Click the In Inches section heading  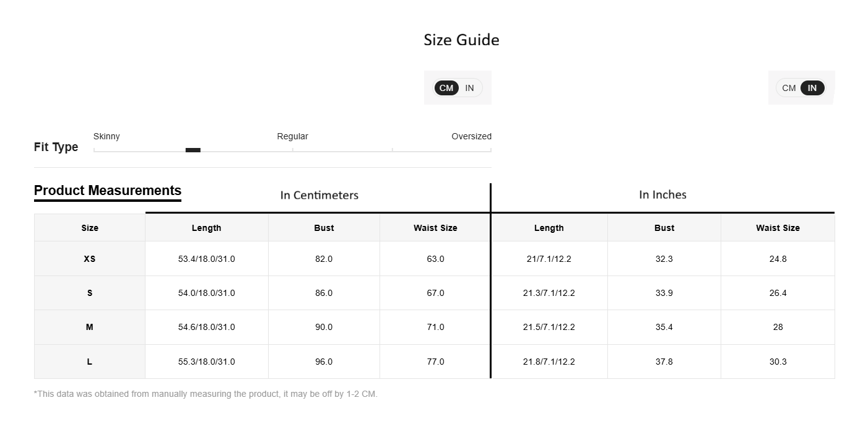click(x=662, y=194)
